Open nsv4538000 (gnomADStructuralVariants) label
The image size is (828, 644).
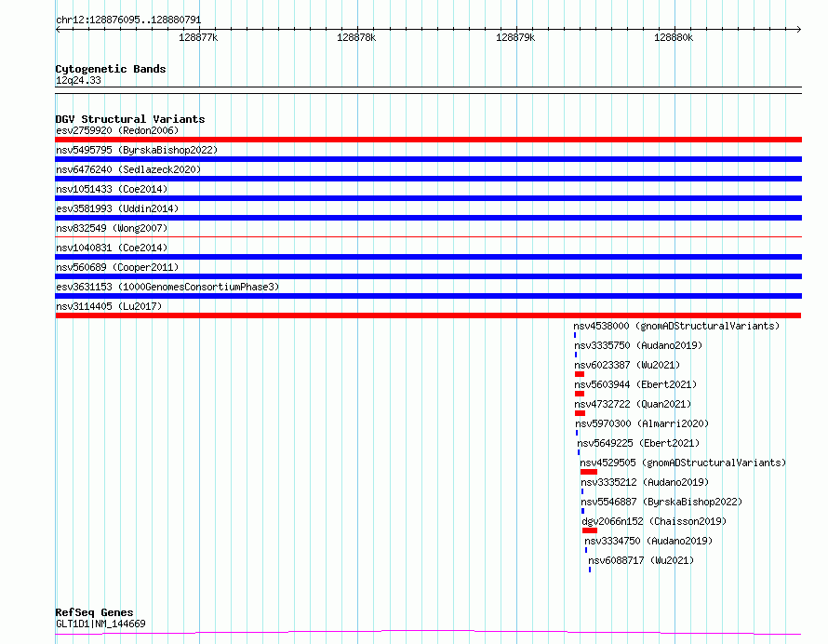pyautogui.click(x=676, y=326)
